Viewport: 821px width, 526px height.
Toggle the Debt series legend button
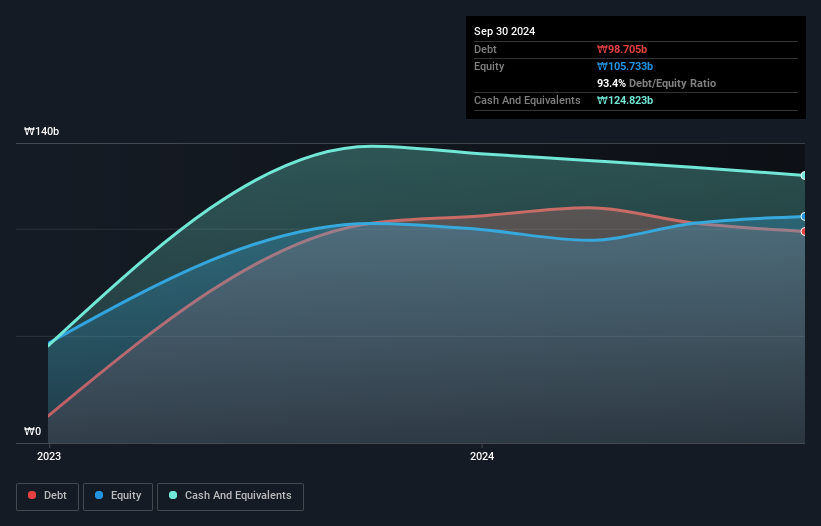point(48,496)
